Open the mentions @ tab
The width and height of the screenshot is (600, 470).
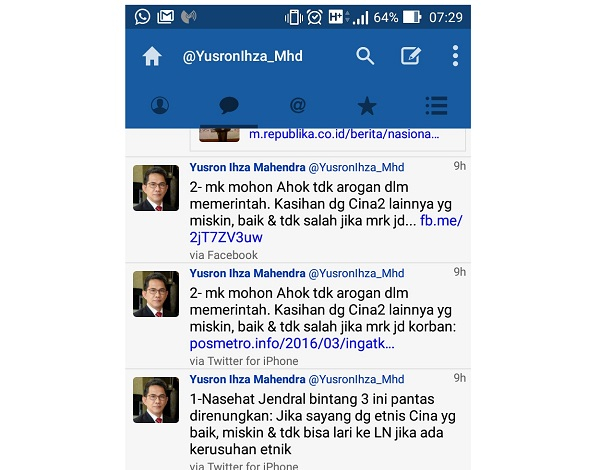click(x=298, y=105)
